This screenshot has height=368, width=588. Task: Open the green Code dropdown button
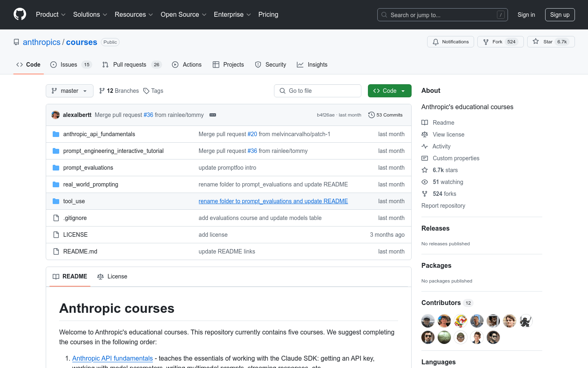(x=390, y=91)
